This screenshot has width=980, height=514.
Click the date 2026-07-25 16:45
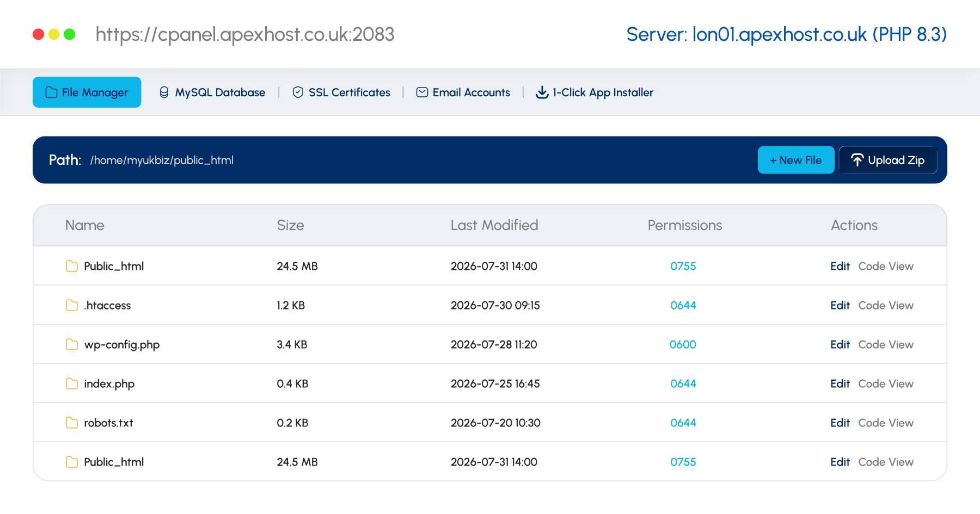[495, 383]
